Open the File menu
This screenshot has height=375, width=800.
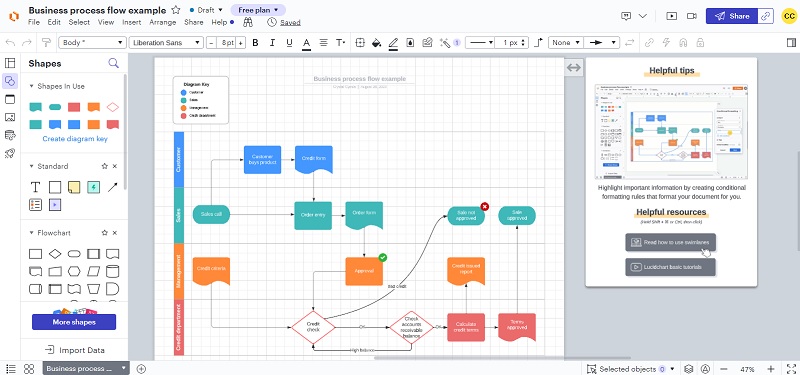tap(34, 22)
